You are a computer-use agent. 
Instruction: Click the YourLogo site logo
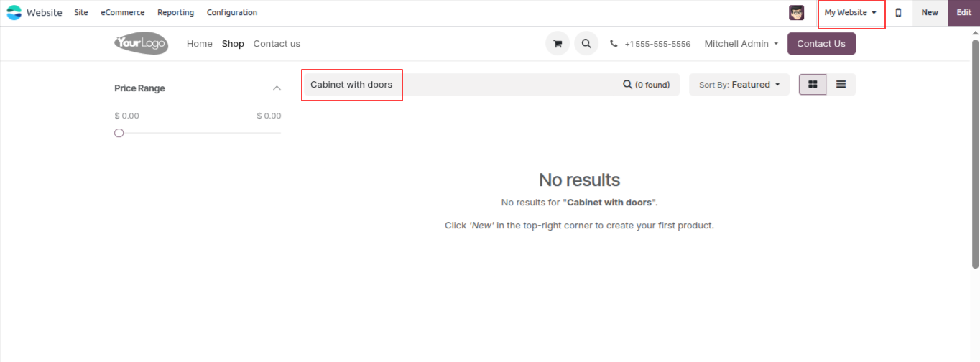pyautogui.click(x=141, y=43)
